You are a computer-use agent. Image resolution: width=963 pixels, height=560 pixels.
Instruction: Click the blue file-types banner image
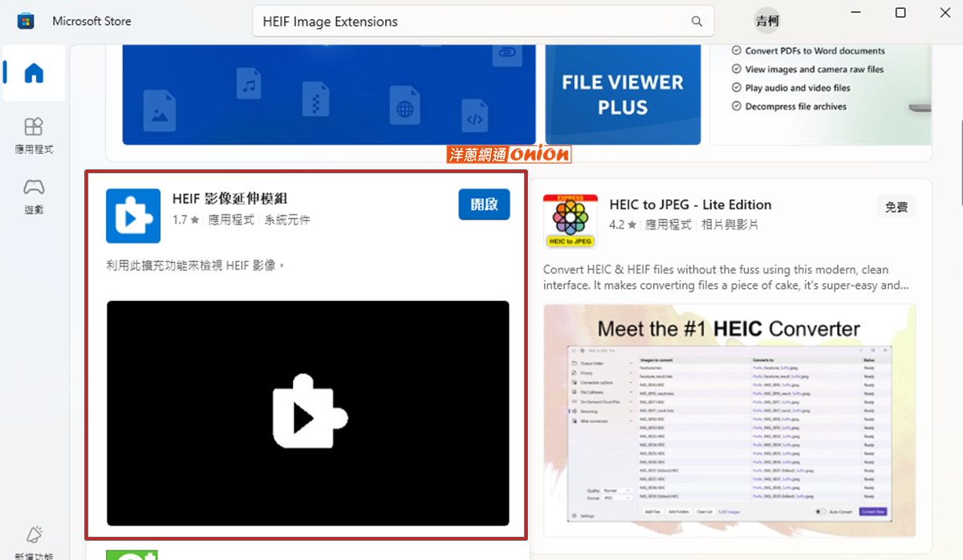[329, 95]
